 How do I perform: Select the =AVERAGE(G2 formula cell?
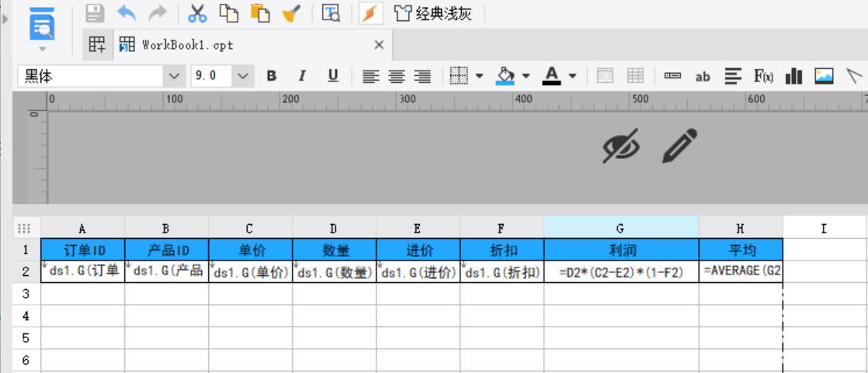741,271
